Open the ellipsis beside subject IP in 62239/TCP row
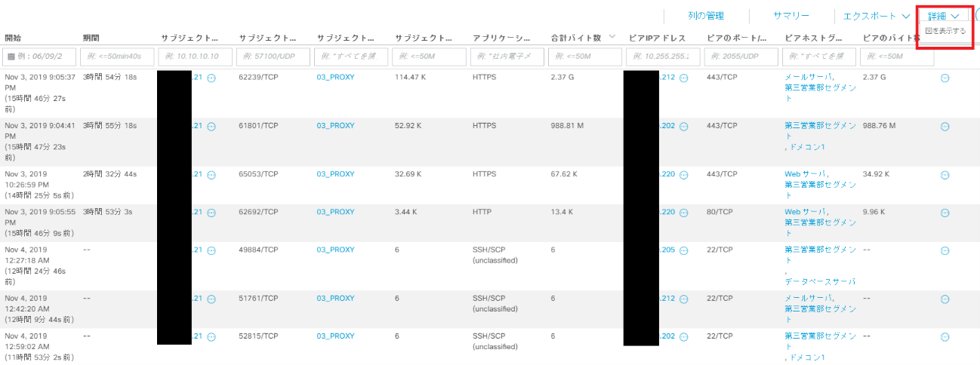 click(x=211, y=77)
